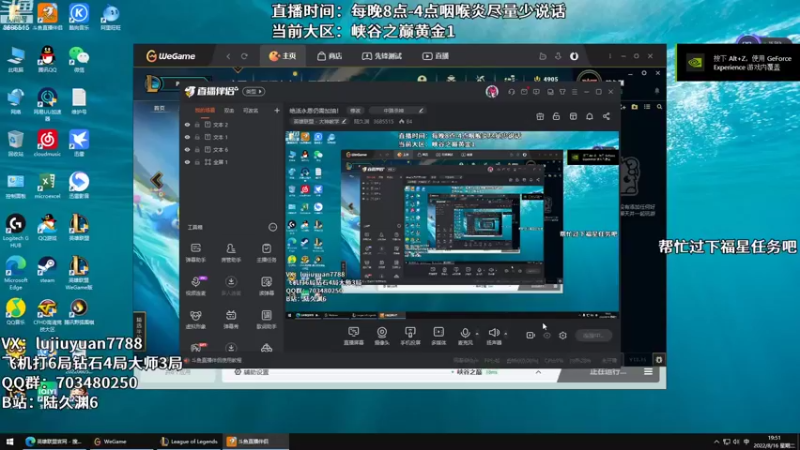Add 直播屏幕 screen capture source
This screenshot has width=800, height=450.
click(354, 336)
